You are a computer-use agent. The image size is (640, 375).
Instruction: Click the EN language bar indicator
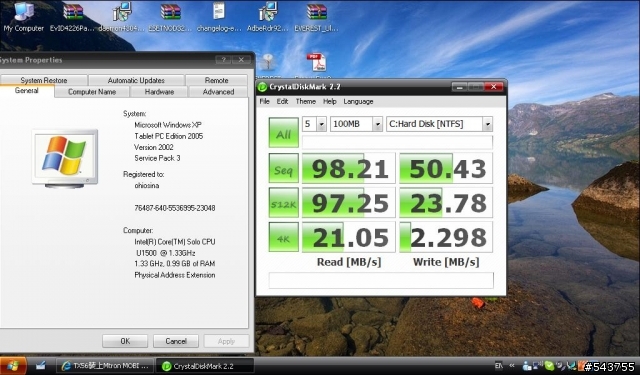click(499, 366)
